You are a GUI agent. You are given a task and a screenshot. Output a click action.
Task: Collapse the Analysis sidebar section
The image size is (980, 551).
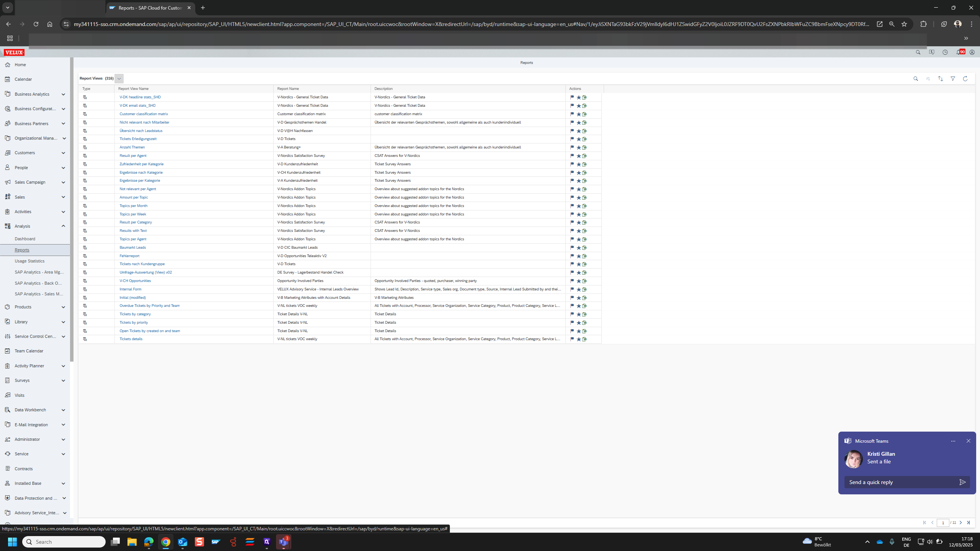click(63, 226)
